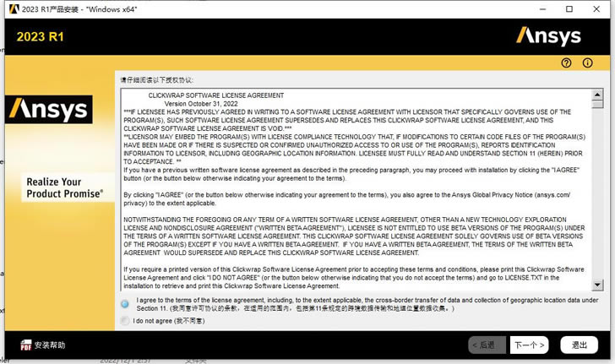Click the Version October 31, 2022 line
The image size is (615, 364).
(x=201, y=104)
